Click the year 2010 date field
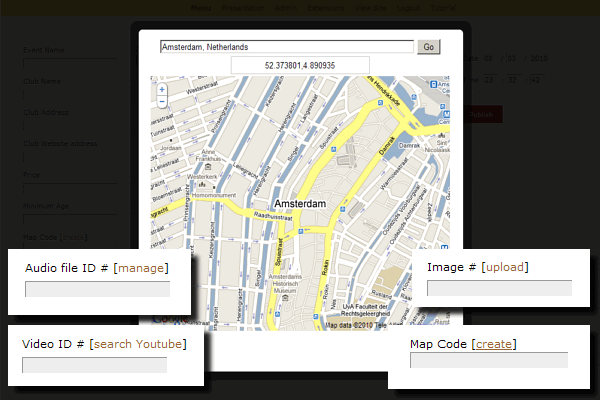600x400 pixels. [539, 58]
